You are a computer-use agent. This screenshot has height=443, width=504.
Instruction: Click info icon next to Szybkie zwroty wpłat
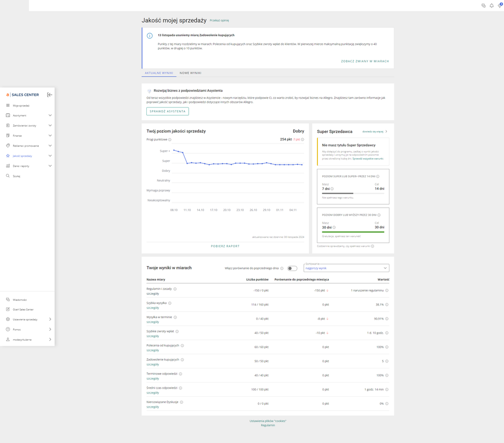tap(177, 331)
